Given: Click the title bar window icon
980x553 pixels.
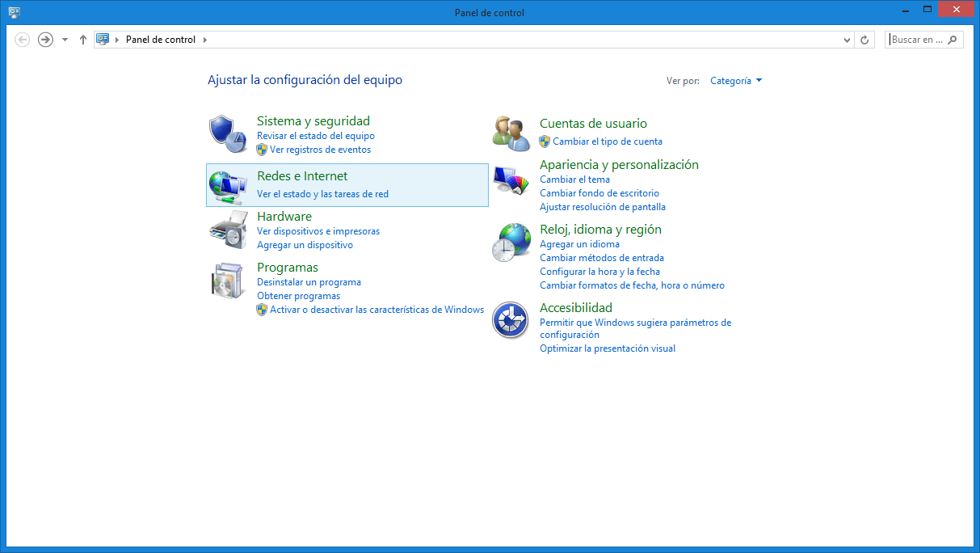Looking at the screenshot, I should coord(14,12).
